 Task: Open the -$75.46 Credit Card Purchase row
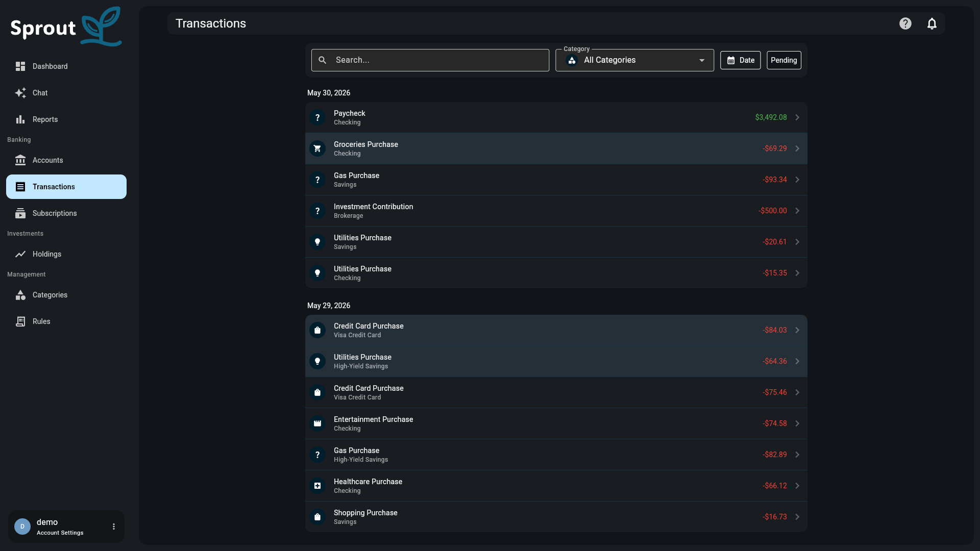(x=556, y=392)
